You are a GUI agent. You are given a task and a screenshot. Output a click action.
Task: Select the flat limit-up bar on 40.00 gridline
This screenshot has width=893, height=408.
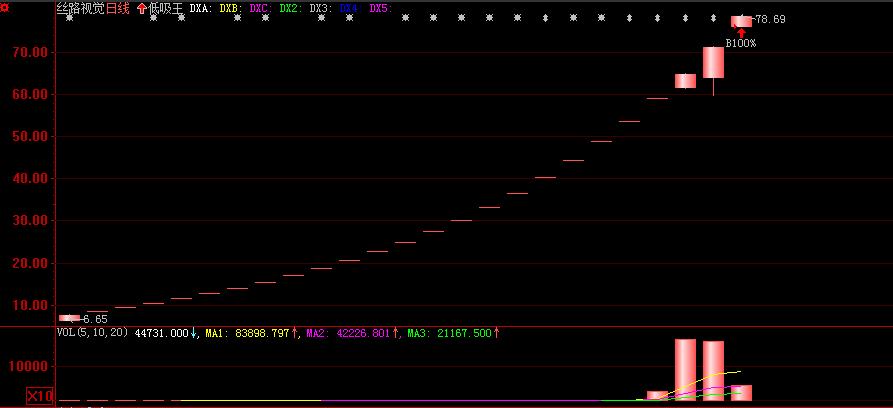tap(545, 177)
